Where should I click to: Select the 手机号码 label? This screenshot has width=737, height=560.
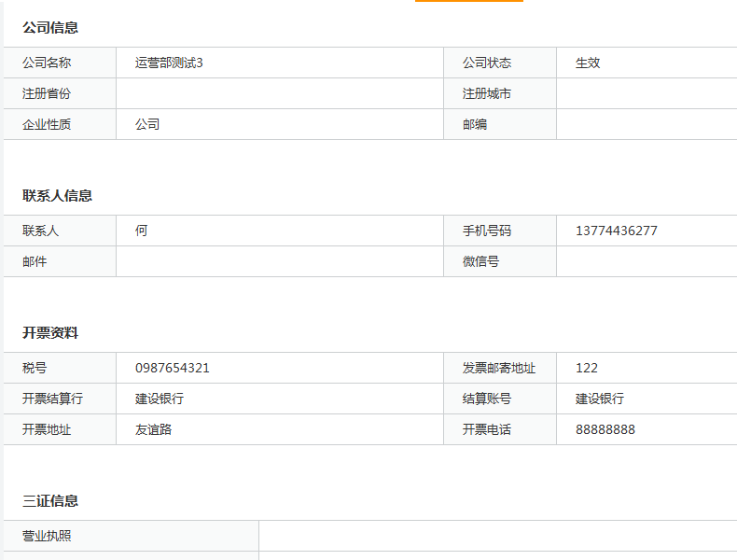coord(486,231)
